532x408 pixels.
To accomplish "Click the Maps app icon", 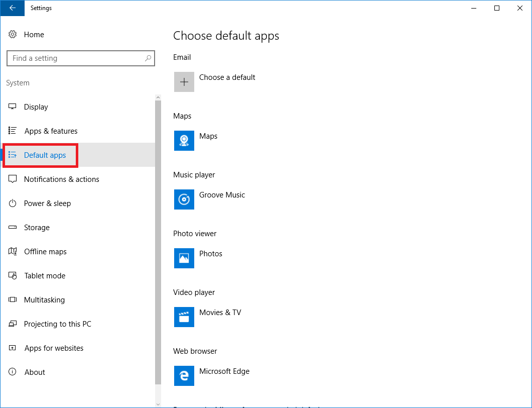I will pyautogui.click(x=184, y=141).
